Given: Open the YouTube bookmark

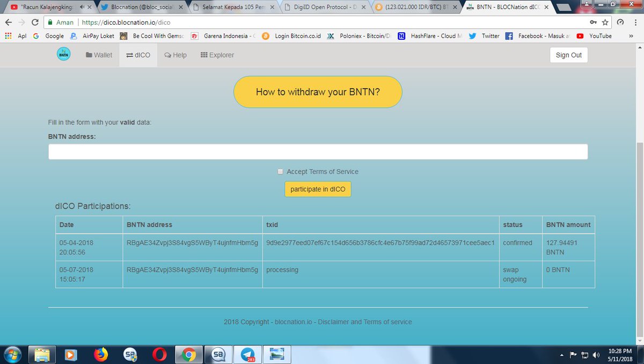Looking at the screenshot, I should tap(595, 36).
